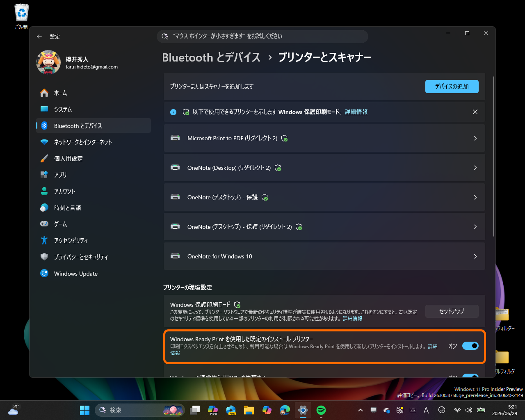Open the Windows Start button
The image size is (525, 420).
[x=84, y=410]
